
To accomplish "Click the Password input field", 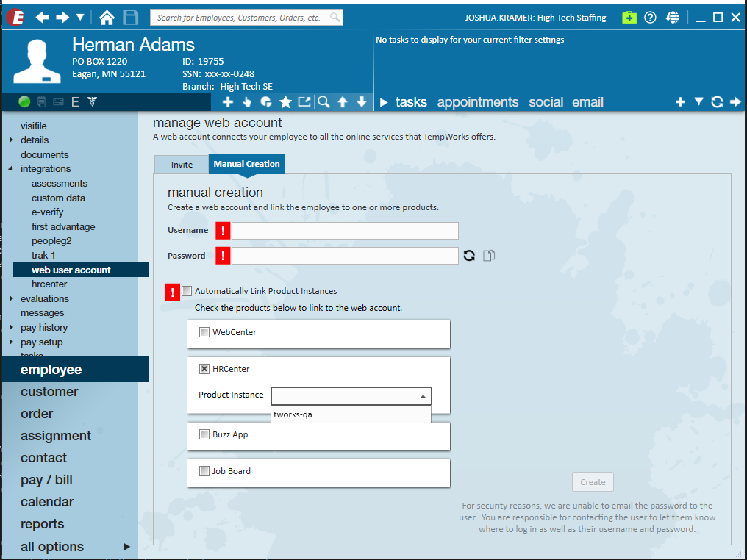I will [345, 256].
